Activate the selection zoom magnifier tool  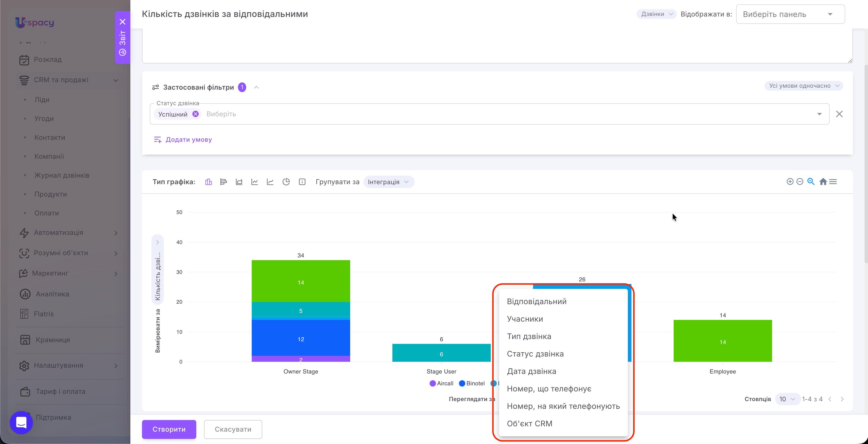tap(811, 182)
